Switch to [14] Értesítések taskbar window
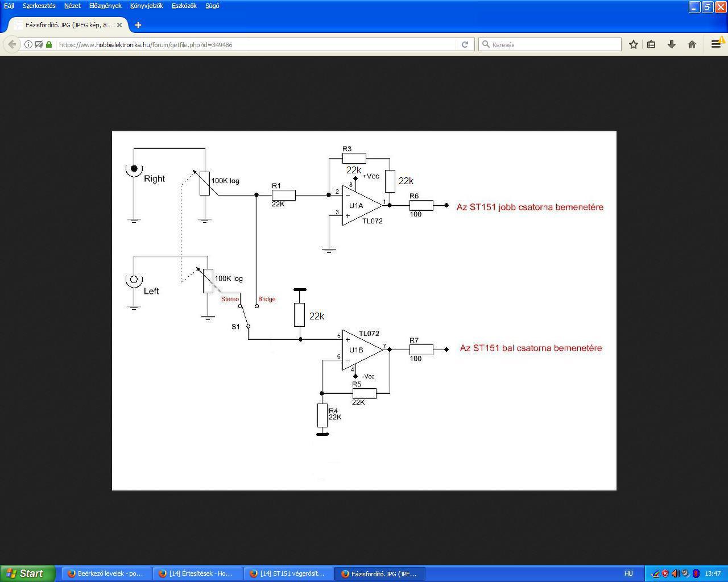 pyautogui.click(x=197, y=573)
